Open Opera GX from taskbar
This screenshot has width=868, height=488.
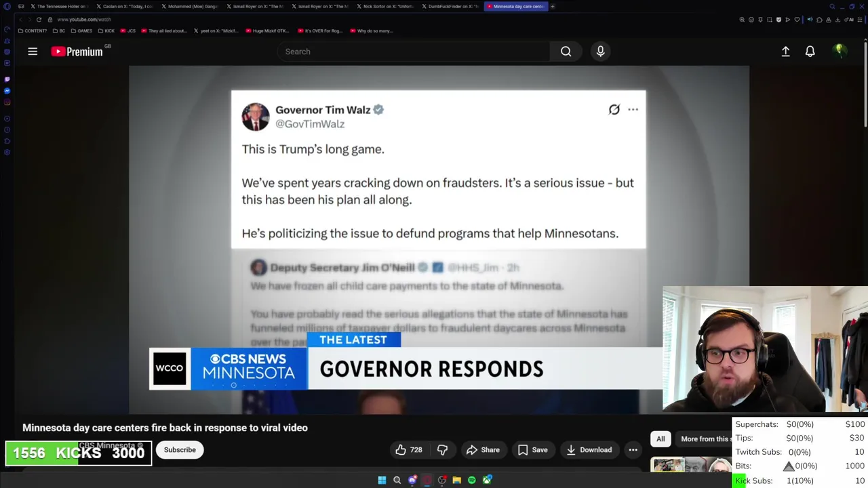(427, 480)
